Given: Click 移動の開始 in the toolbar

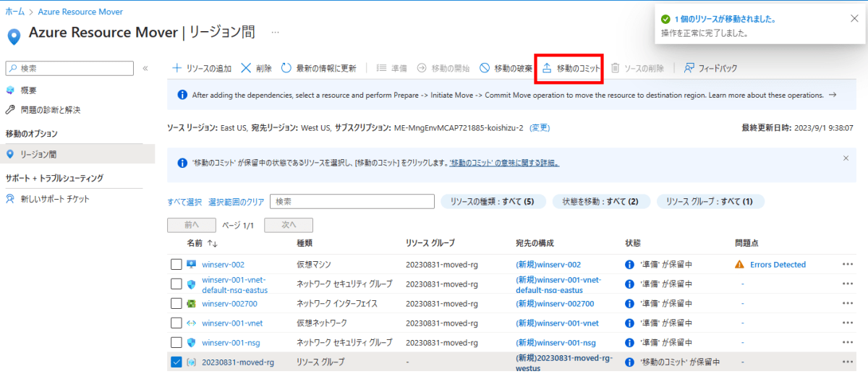Looking at the screenshot, I should click(443, 68).
